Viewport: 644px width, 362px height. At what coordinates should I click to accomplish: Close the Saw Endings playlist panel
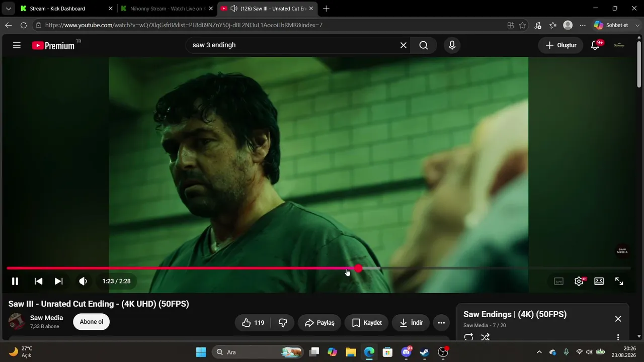tap(618, 319)
